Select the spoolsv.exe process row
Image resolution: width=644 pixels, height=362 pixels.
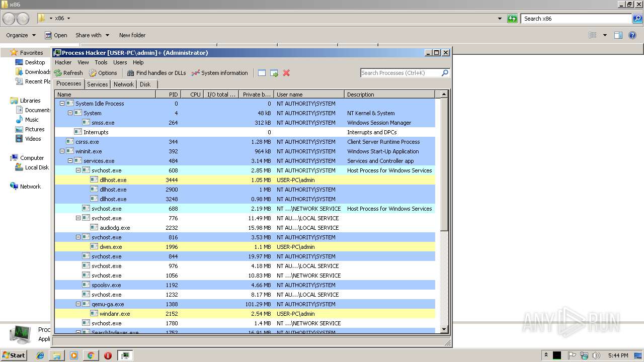(245, 285)
